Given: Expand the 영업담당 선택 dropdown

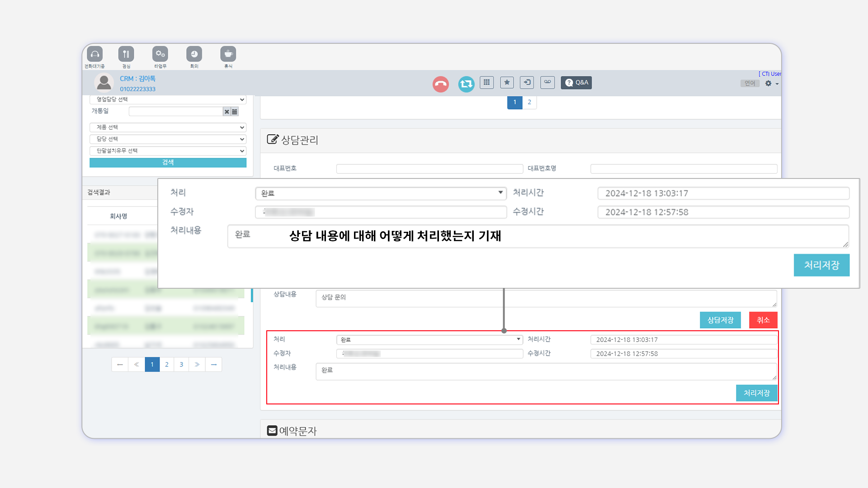Looking at the screenshot, I should [168, 99].
